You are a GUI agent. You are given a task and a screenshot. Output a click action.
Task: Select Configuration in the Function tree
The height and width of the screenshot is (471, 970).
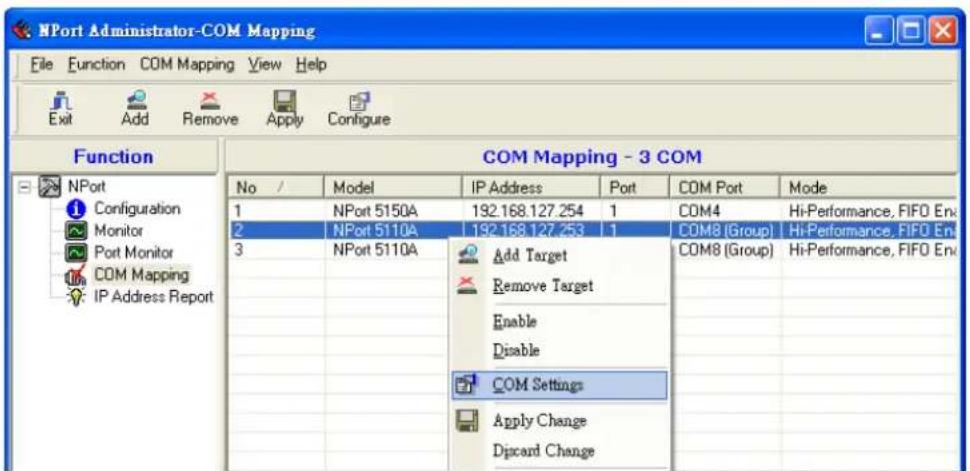(x=137, y=209)
